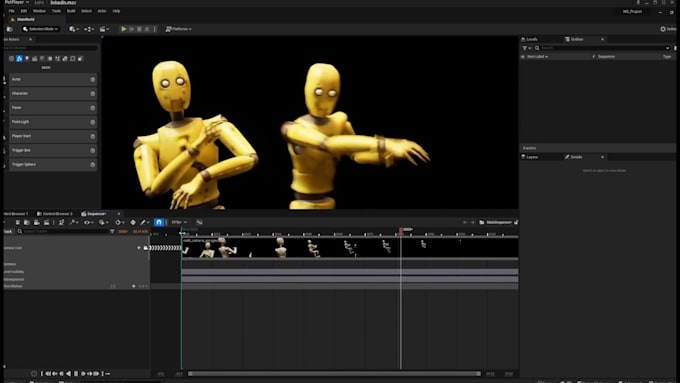Open the Platforms dropdown
Screen dimensions: 680x383
click(178, 29)
